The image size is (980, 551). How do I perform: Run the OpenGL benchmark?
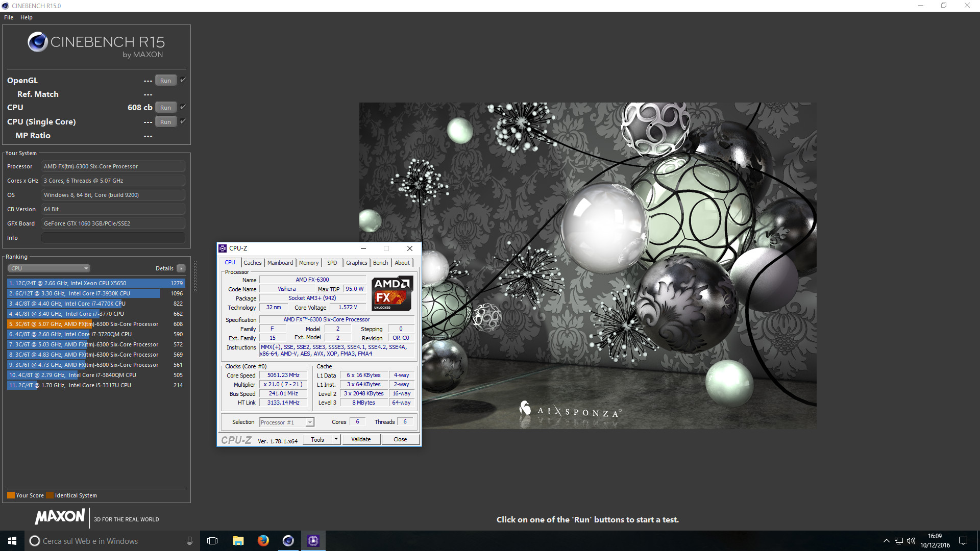165,81
